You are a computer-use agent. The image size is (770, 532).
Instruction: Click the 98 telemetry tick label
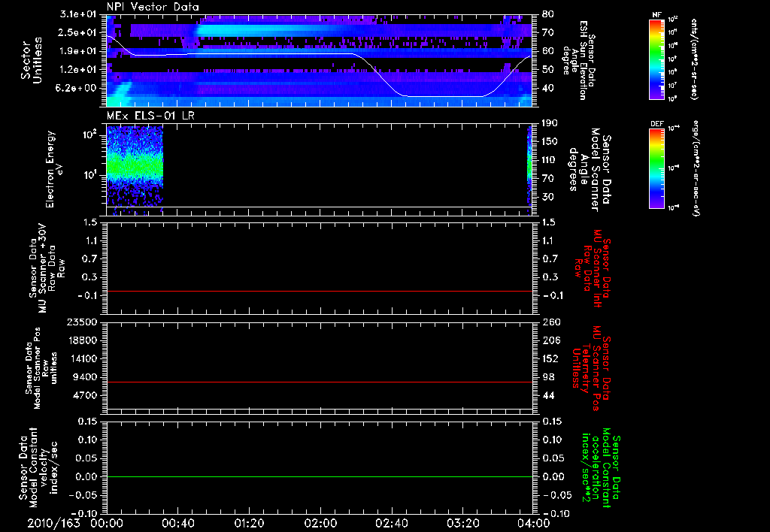[x=547, y=377]
